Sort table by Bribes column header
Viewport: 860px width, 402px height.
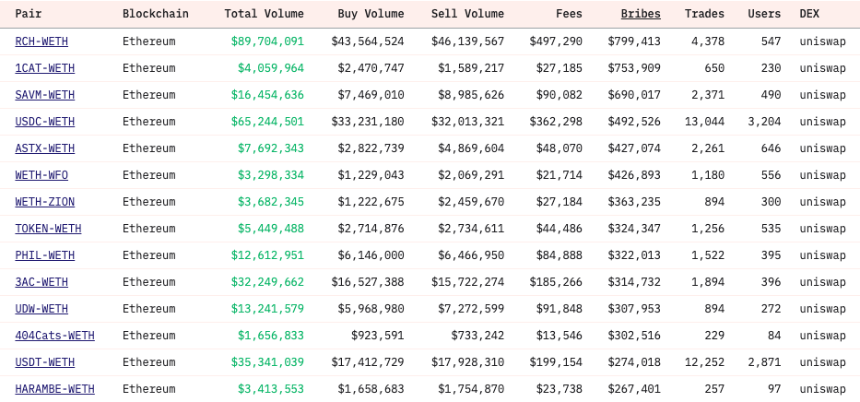641,14
